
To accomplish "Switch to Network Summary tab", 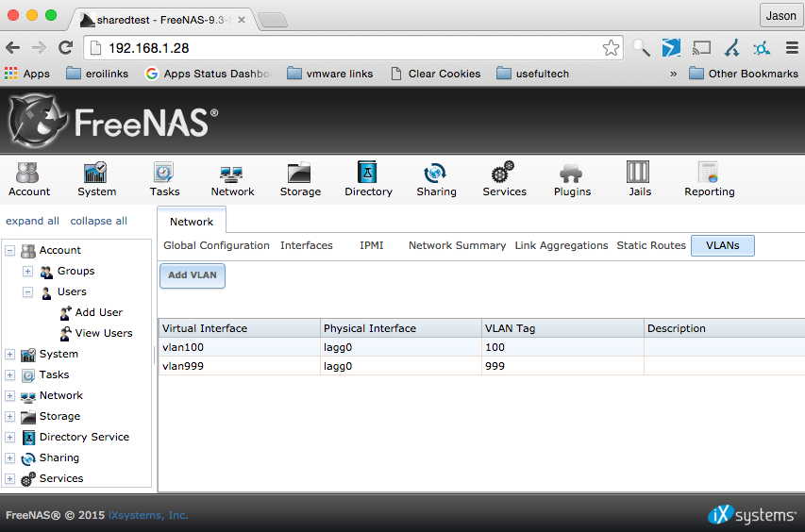I will pos(457,245).
